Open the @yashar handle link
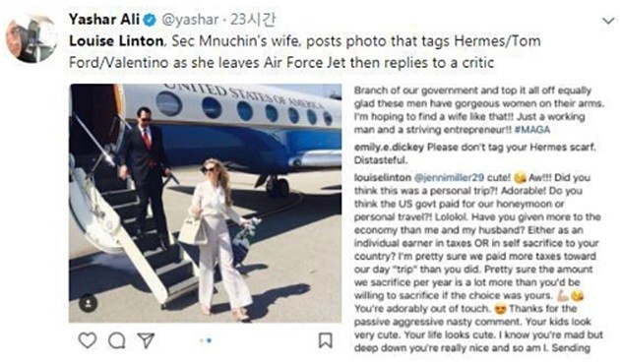The image size is (620, 364). coord(190,20)
